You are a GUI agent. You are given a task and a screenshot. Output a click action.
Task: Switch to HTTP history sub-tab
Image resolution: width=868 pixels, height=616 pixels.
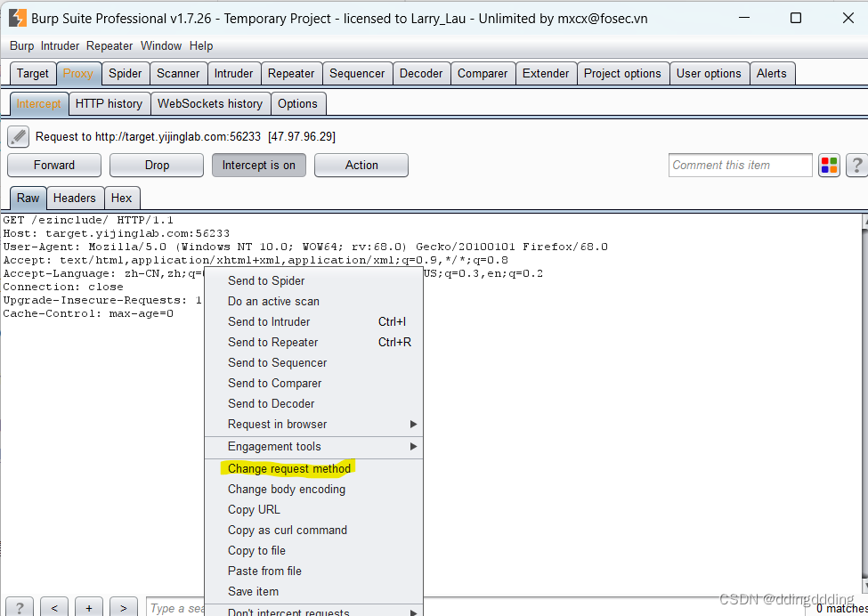[109, 104]
